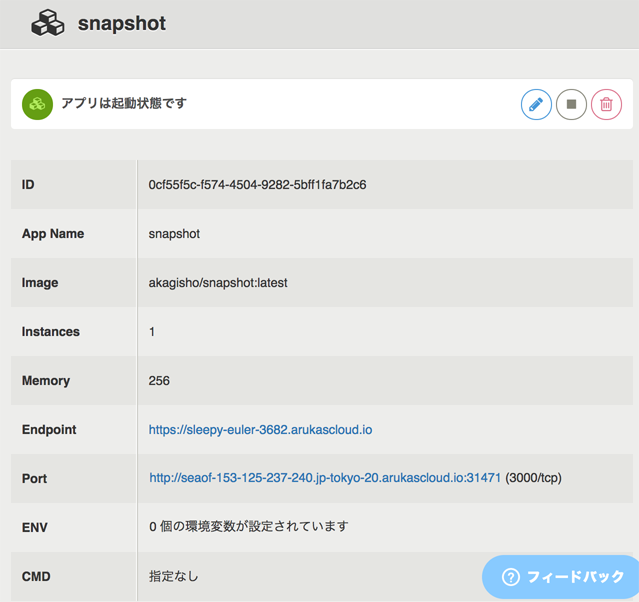The width and height of the screenshot is (639, 602).
Task: Click the Port row label
Action: point(34,479)
